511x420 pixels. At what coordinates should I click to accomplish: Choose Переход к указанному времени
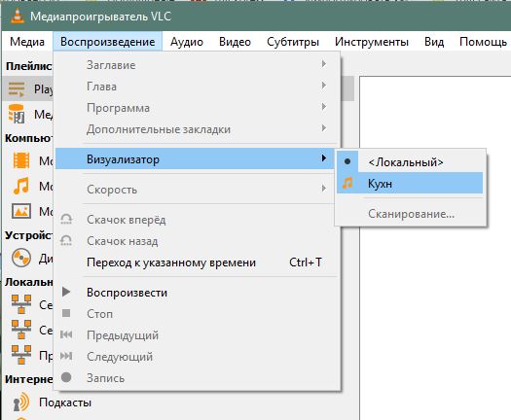pos(198,262)
